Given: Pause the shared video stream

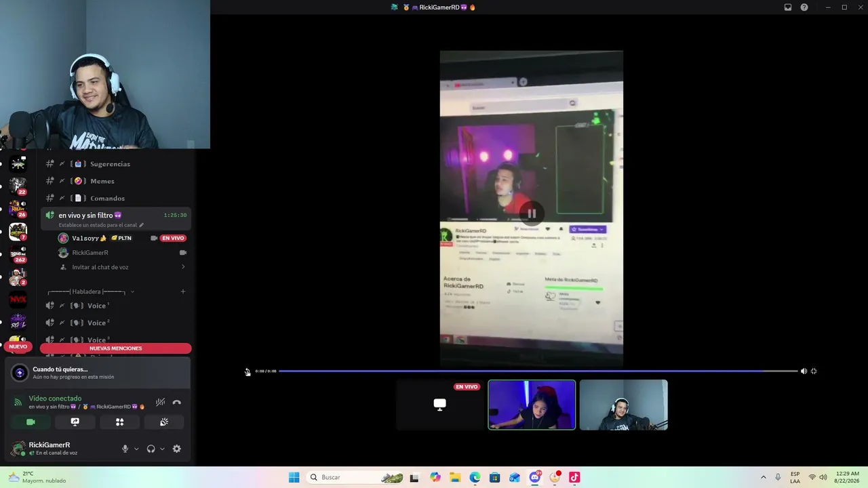Looking at the screenshot, I should (x=532, y=213).
